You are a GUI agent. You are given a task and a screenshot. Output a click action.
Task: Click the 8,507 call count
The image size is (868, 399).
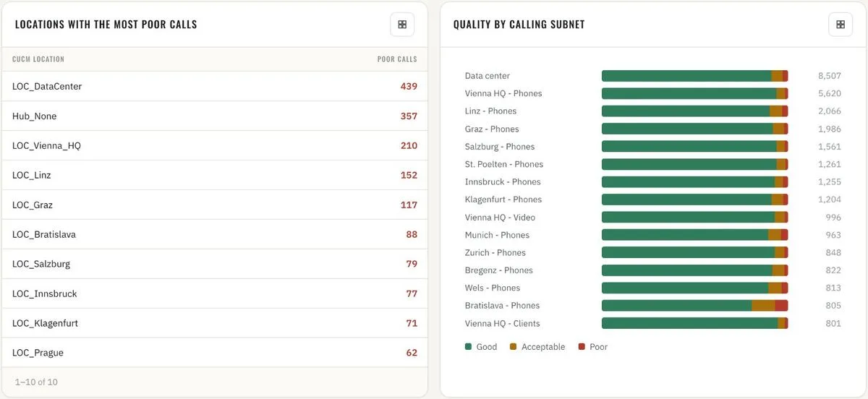point(830,76)
